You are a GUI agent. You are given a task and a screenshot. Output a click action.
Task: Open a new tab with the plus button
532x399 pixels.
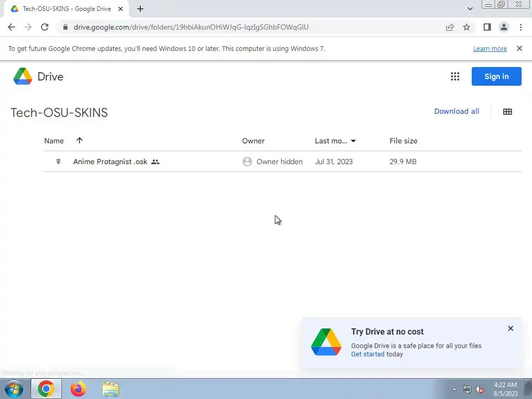pyautogui.click(x=140, y=9)
